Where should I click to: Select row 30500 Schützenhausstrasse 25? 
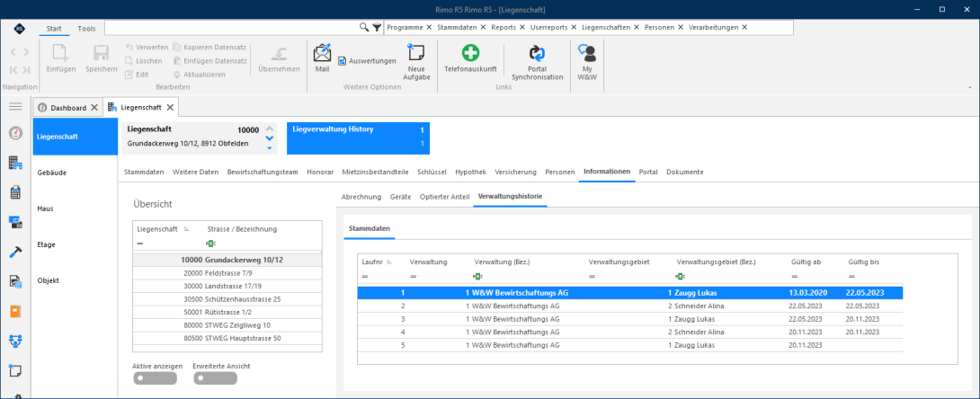pyautogui.click(x=227, y=299)
